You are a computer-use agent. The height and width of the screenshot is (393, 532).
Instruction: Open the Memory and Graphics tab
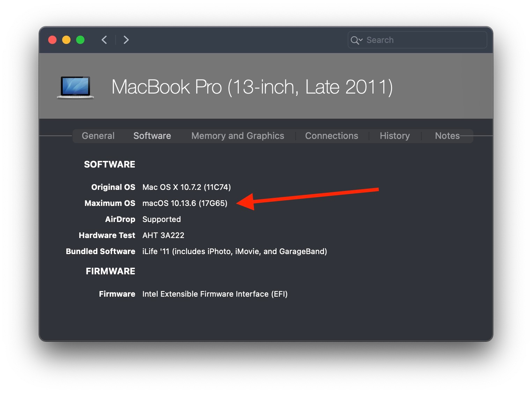(238, 136)
